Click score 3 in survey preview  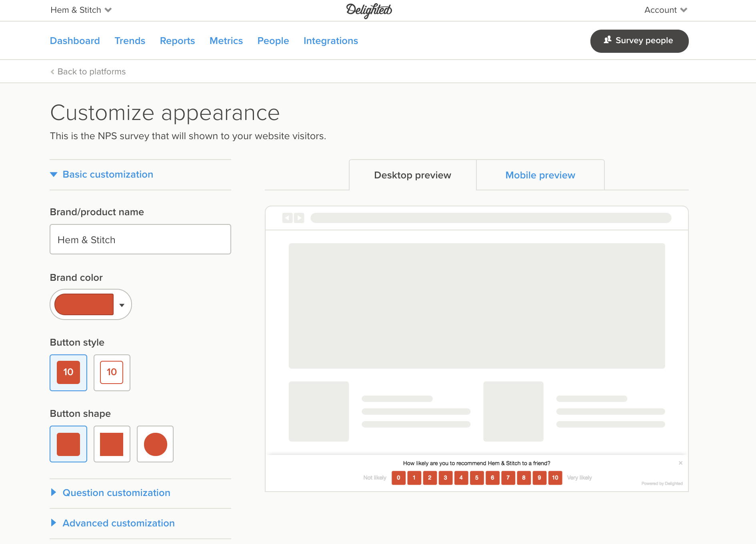[x=446, y=478]
